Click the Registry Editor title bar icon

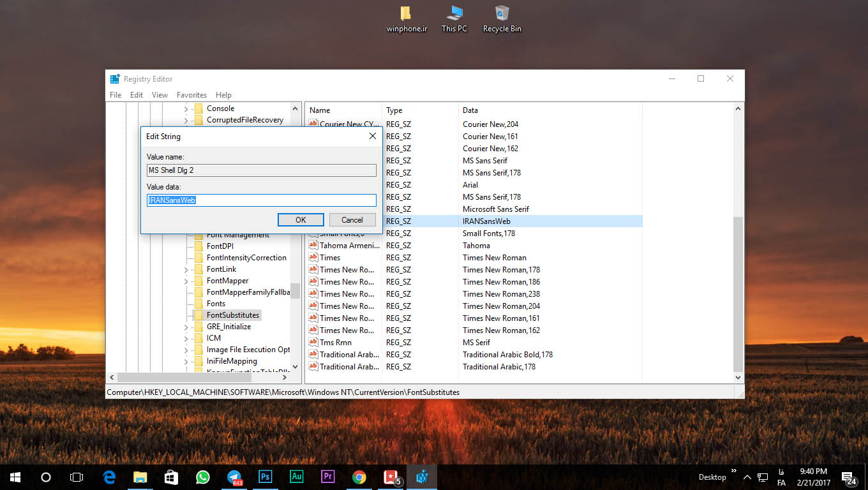(115, 79)
